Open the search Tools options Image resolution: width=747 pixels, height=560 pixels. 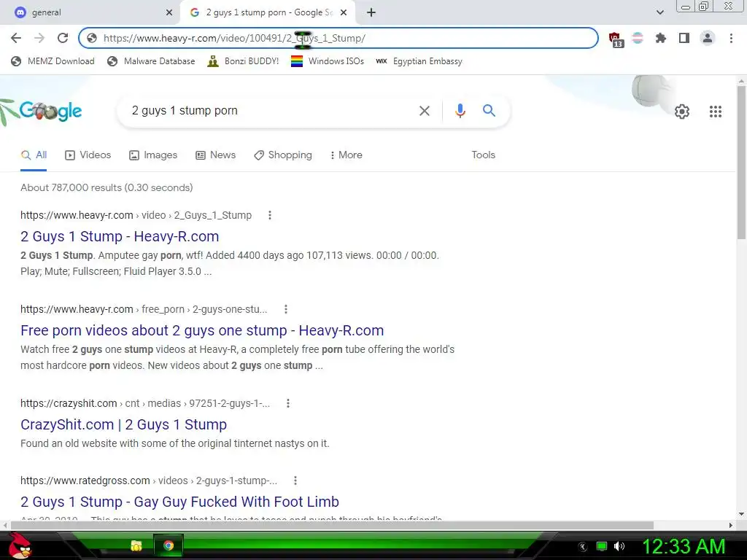pos(483,155)
